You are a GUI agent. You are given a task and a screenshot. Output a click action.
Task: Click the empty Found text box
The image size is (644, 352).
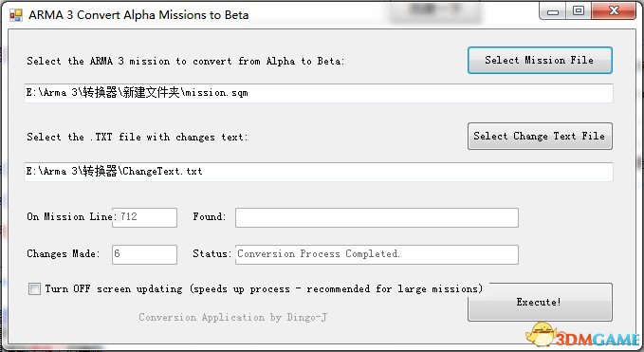(377, 217)
